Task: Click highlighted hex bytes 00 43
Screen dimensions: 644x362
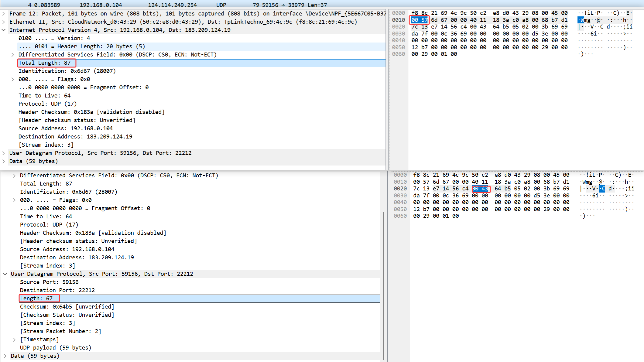Action: tap(480, 189)
